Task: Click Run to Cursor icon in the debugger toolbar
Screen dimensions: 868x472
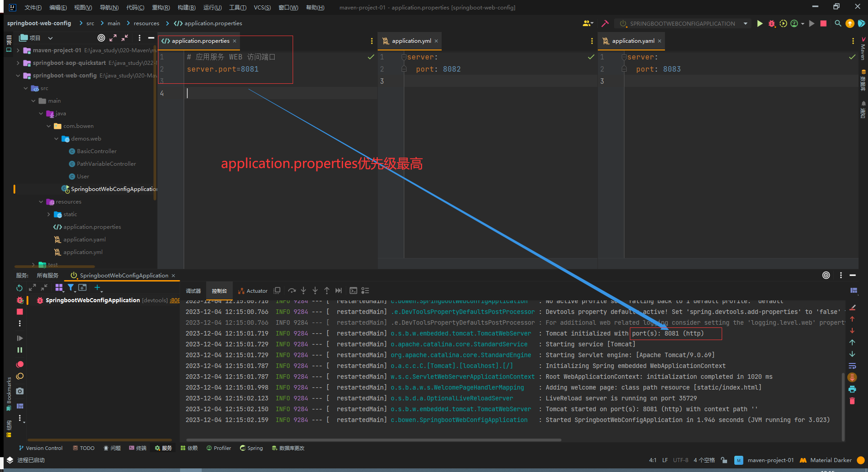Action: (x=339, y=290)
